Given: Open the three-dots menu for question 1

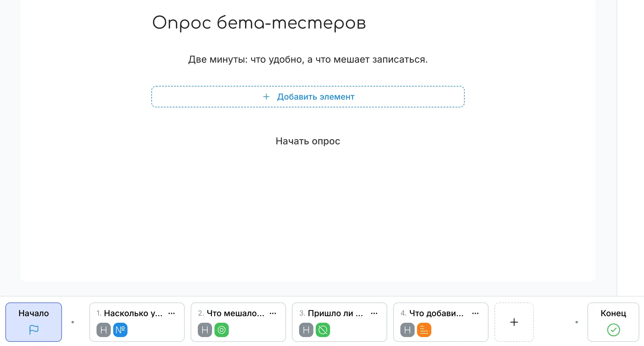Looking at the screenshot, I should coord(172,313).
